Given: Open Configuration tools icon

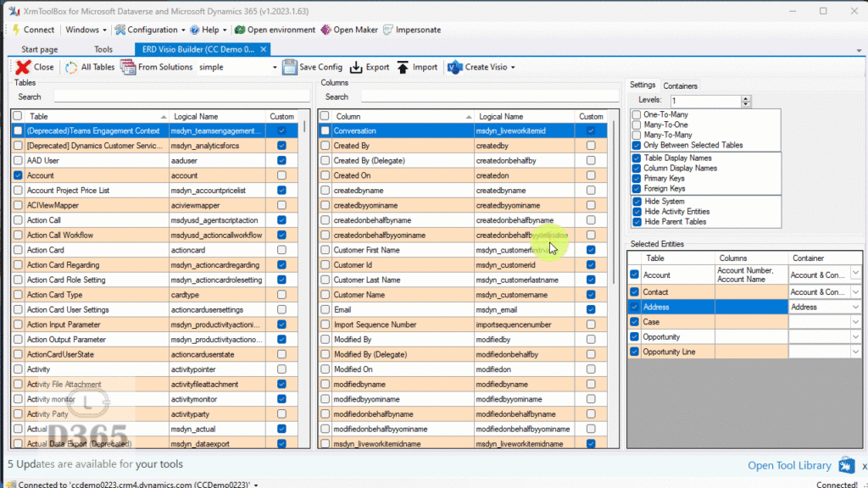Looking at the screenshot, I should [x=120, y=30].
